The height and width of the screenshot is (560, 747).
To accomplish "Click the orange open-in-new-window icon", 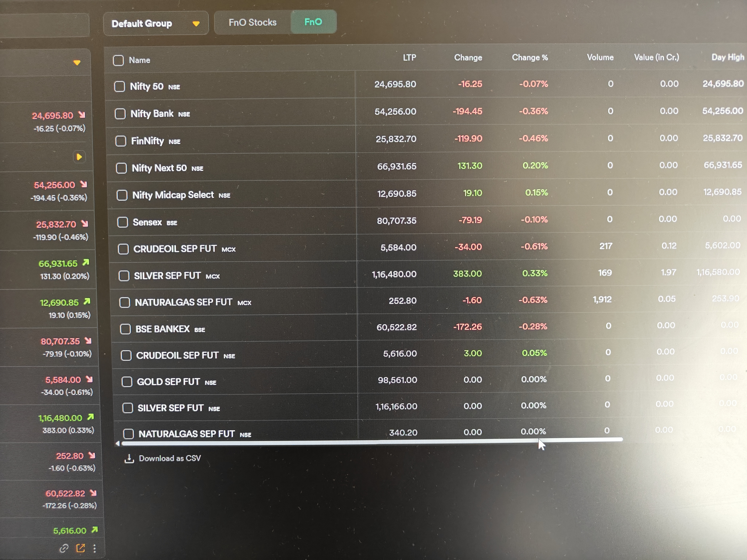I will 80,548.
